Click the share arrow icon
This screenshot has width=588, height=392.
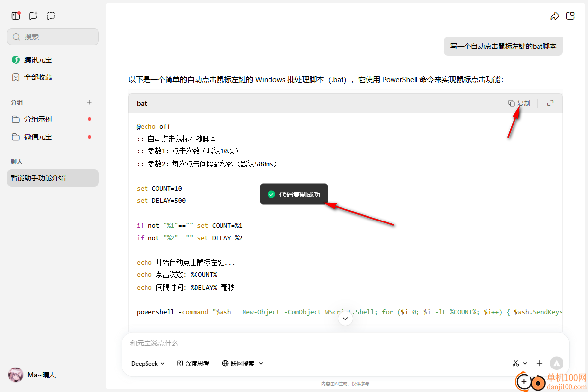coord(555,16)
